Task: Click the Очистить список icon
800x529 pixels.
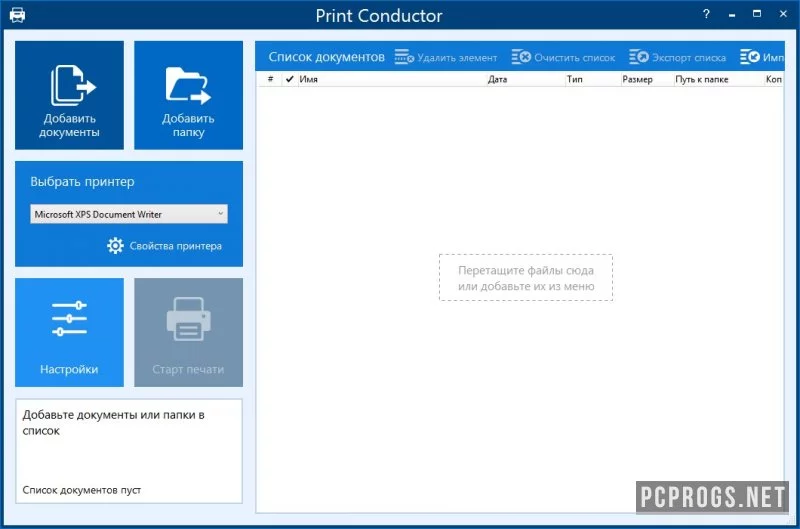Action: [521, 57]
